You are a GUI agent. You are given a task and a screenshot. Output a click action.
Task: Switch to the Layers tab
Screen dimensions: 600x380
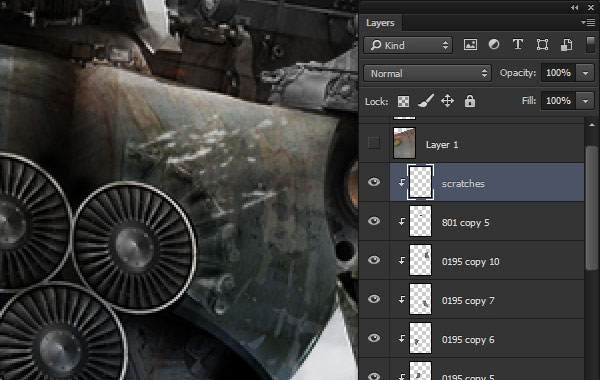(380, 23)
